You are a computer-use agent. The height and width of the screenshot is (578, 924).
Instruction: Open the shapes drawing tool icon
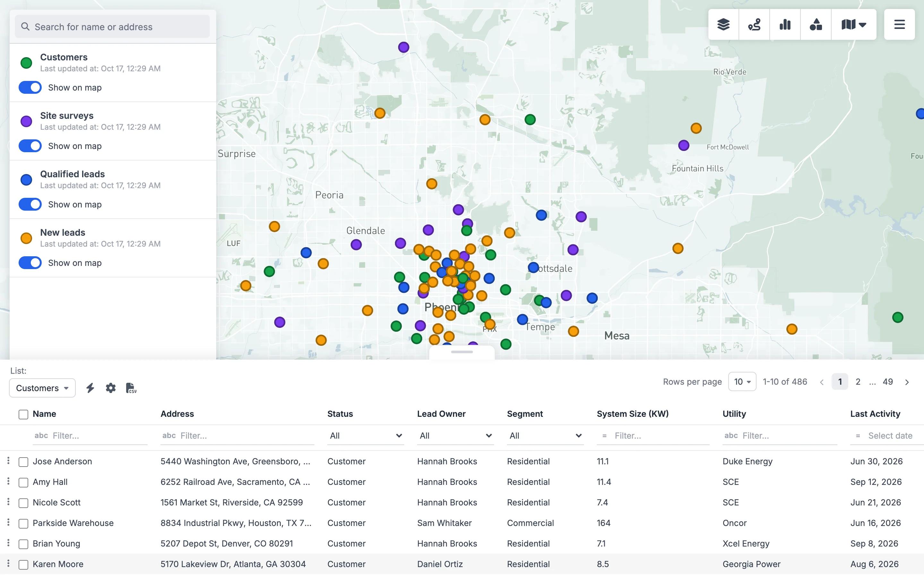click(816, 25)
